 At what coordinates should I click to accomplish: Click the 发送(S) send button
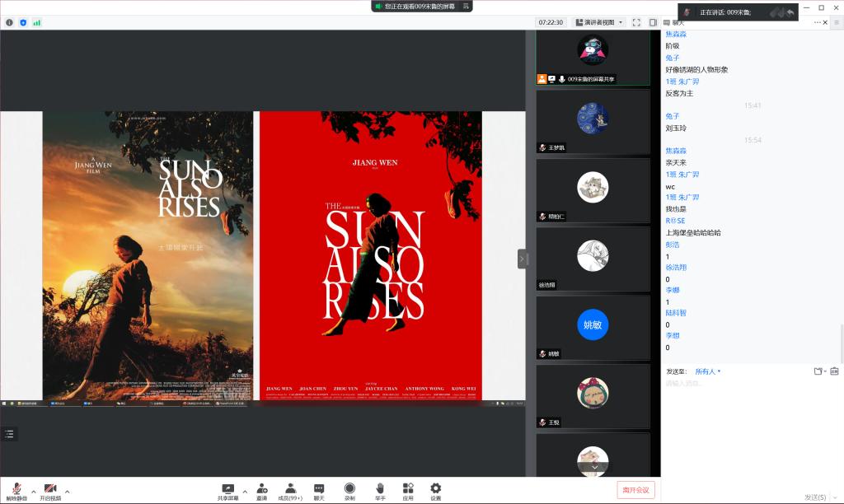817,497
